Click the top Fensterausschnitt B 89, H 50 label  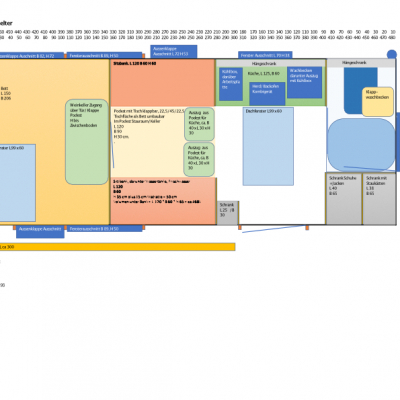[105, 55]
